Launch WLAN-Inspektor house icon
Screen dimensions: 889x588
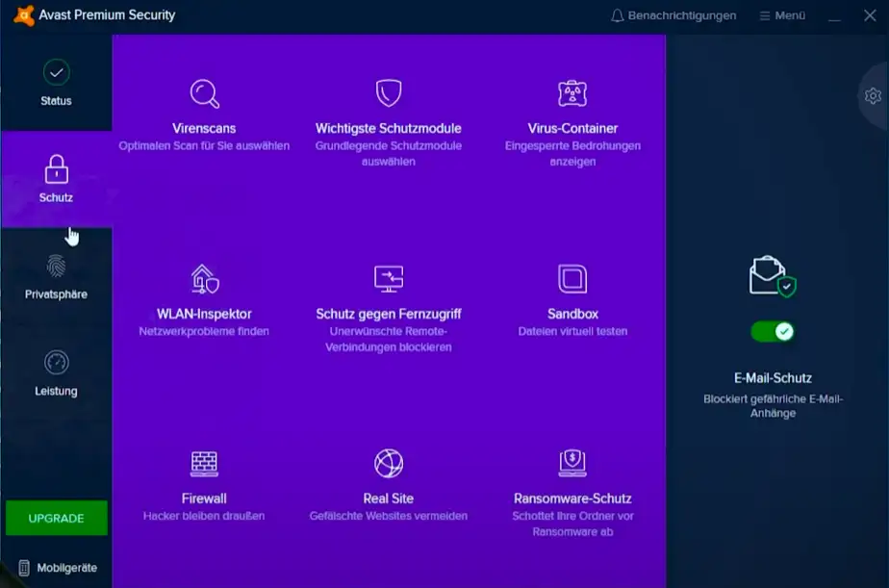point(204,279)
